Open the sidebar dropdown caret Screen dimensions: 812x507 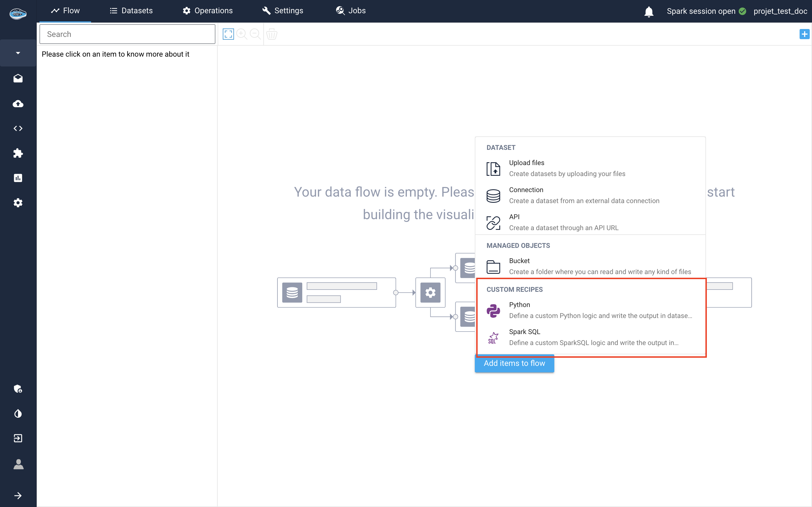coord(18,53)
